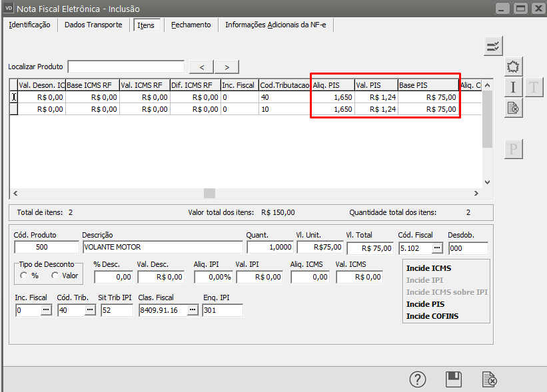Viewport: 547px width, 392px height.
Task: Click the Aliq. PIS column header
Action: point(333,85)
